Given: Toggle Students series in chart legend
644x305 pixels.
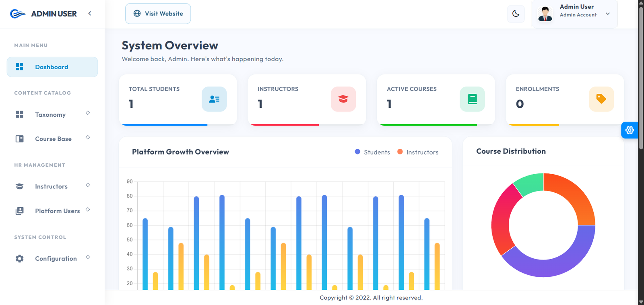Looking at the screenshot, I should coord(372,152).
